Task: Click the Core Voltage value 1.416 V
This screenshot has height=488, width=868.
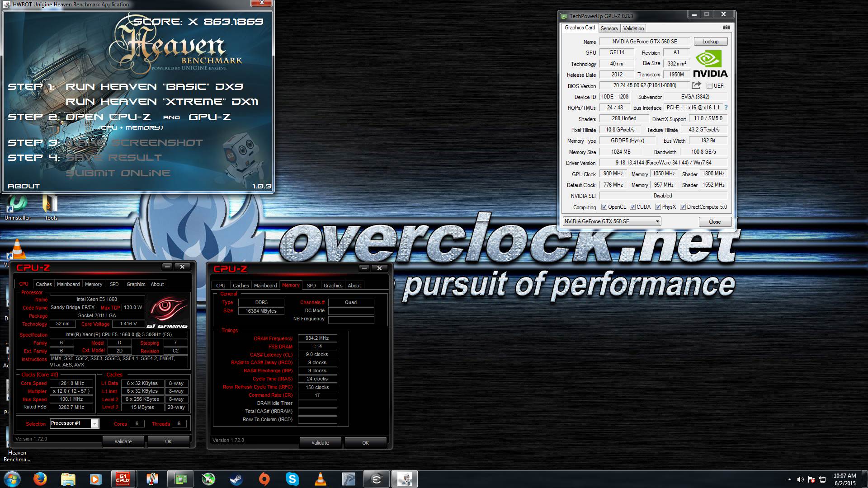Action: 128,324
